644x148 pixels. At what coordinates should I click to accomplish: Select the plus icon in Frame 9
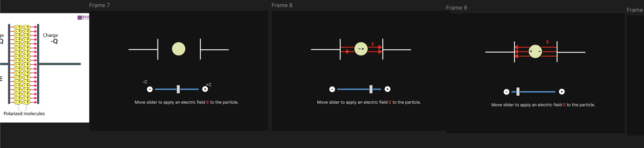click(x=562, y=92)
